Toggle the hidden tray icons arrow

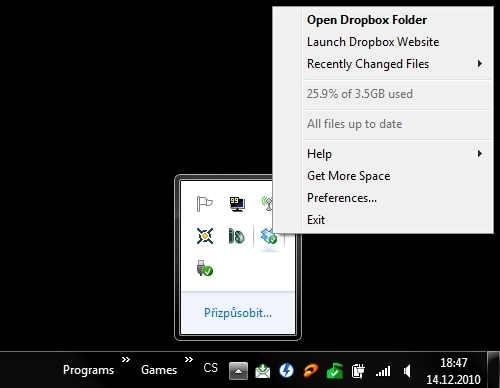(238, 371)
